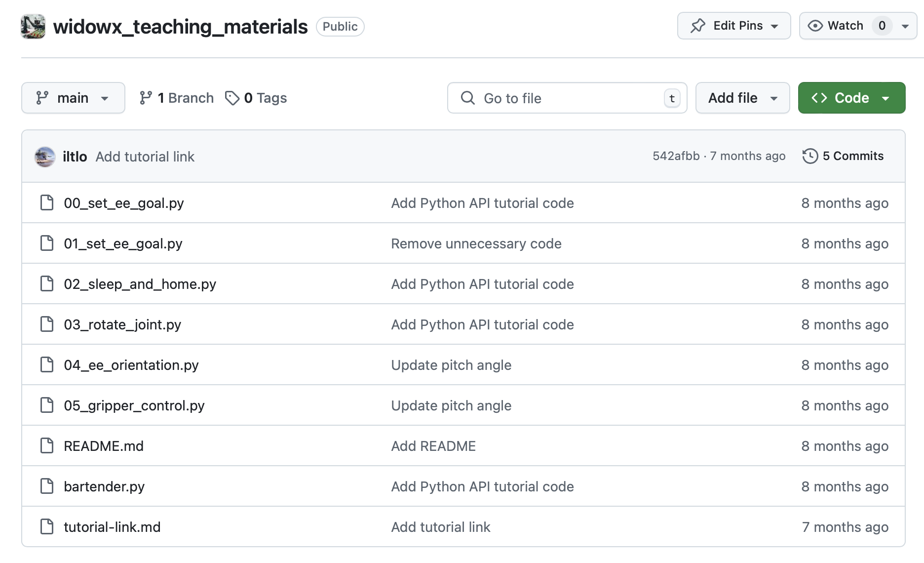Click file icon next to README.md
The height and width of the screenshot is (563, 924).
coord(47,446)
